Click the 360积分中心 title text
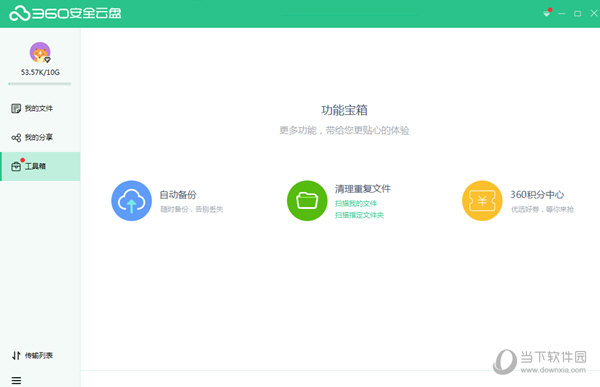This screenshot has width=600, height=387. point(537,194)
